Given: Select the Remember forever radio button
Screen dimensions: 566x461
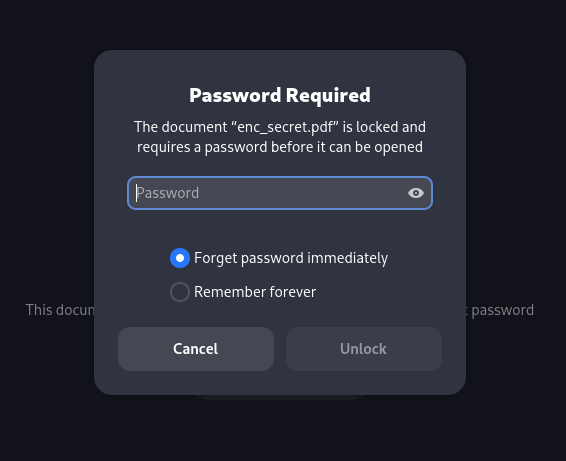Looking at the screenshot, I should point(180,292).
